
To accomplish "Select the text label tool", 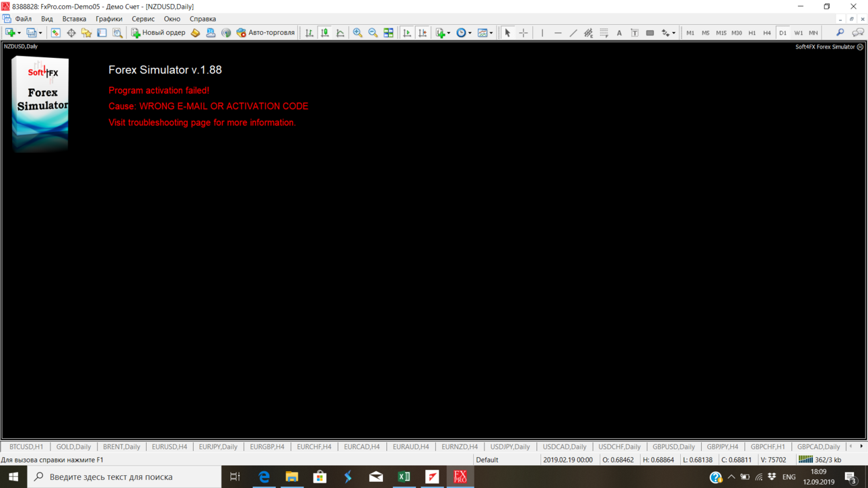I will pos(635,32).
